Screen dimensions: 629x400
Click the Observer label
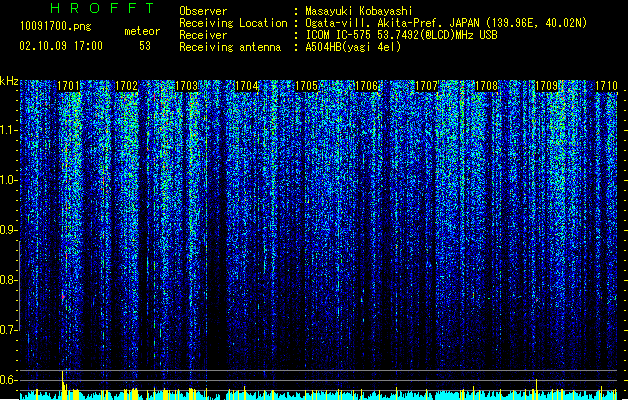(x=203, y=11)
